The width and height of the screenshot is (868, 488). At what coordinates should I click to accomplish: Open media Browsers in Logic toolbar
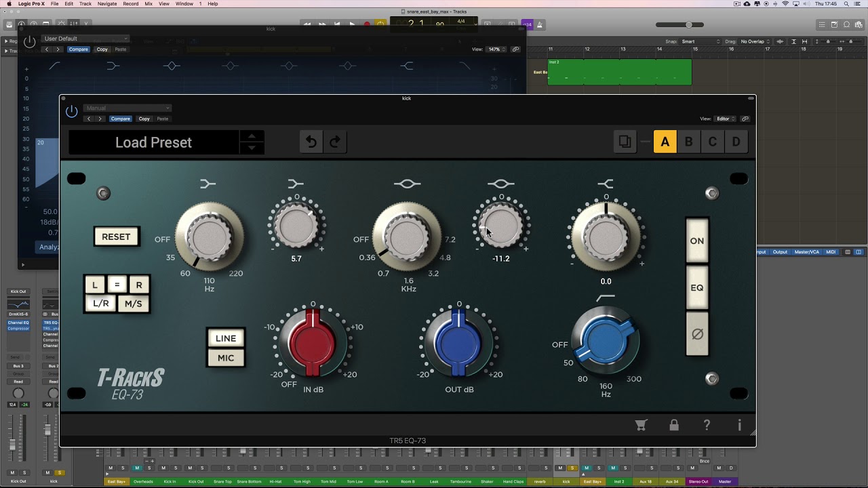(x=859, y=25)
